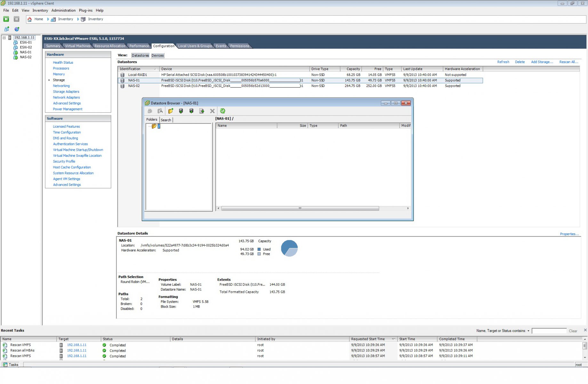Click the Delete datastore link
The width and height of the screenshot is (588, 384).
[520, 62]
